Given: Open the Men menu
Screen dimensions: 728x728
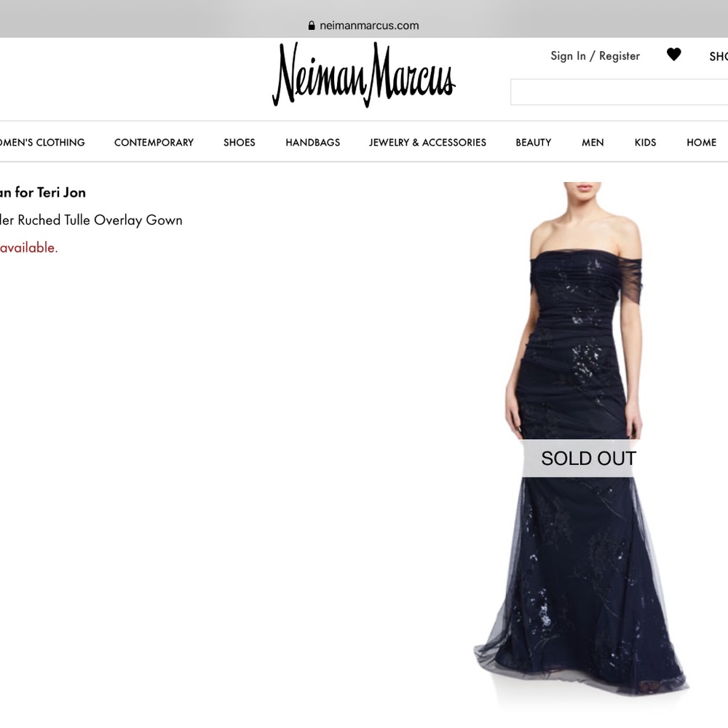Looking at the screenshot, I should pos(593,143).
